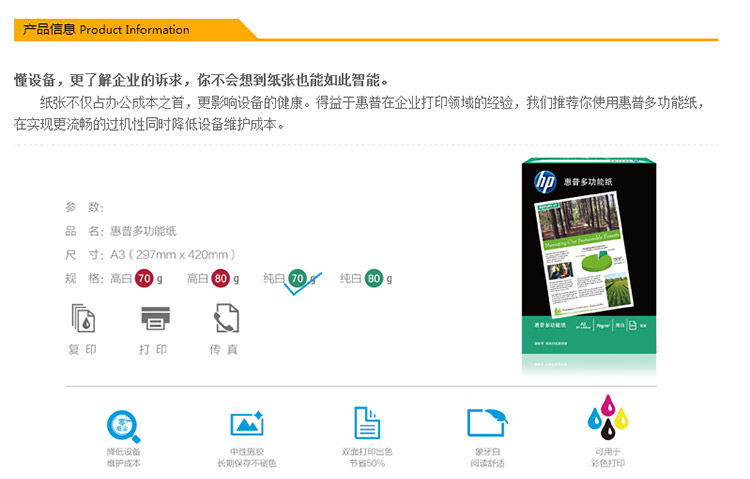Click the copy (复印) document icon
Image resolution: width=750 pixels, height=479 pixels.
[x=83, y=319]
